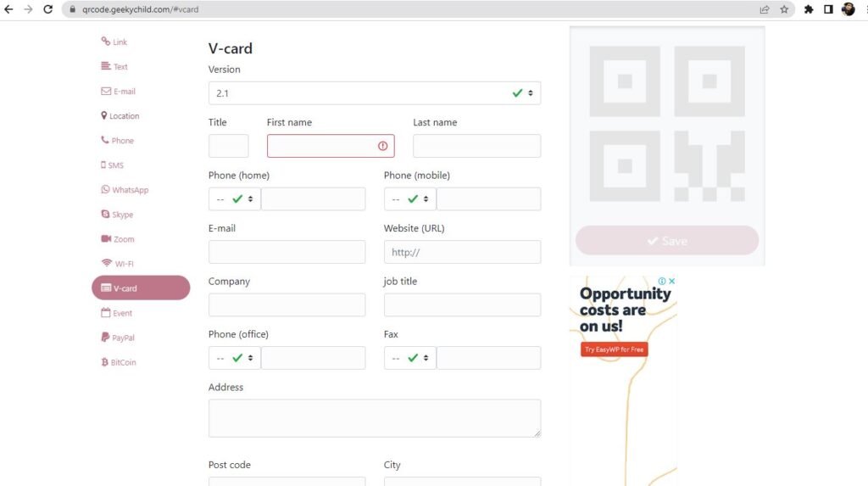Image resolution: width=868 pixels, height=486 pixels.
Task: Click the Zoom camera icon
Action: [x=106, y=238]
